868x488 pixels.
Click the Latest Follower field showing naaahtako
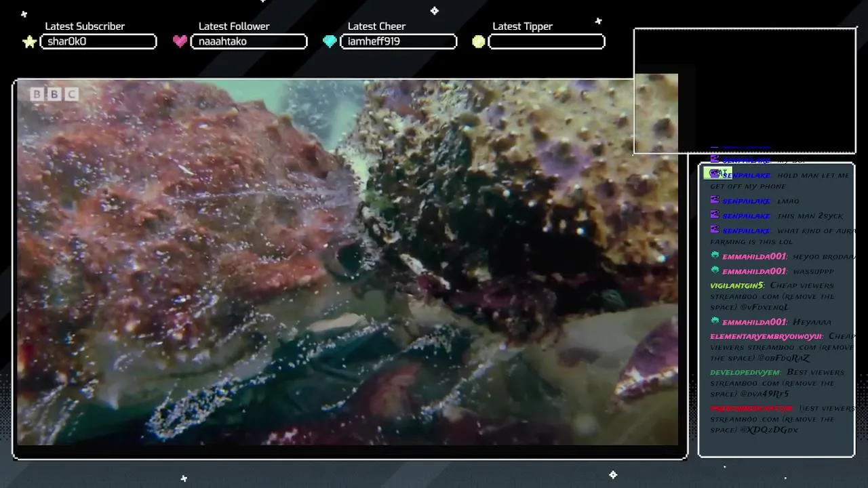pos(249,41)
